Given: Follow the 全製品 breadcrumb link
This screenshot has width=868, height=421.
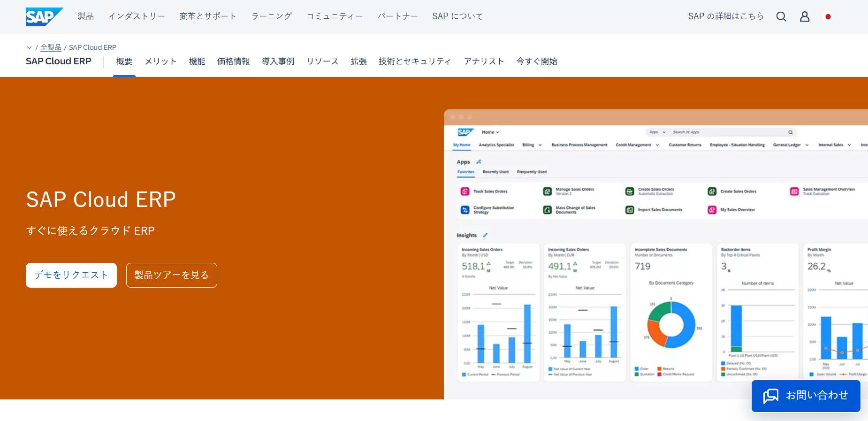Looking at the screenshot, I should (x=51, y=47).
